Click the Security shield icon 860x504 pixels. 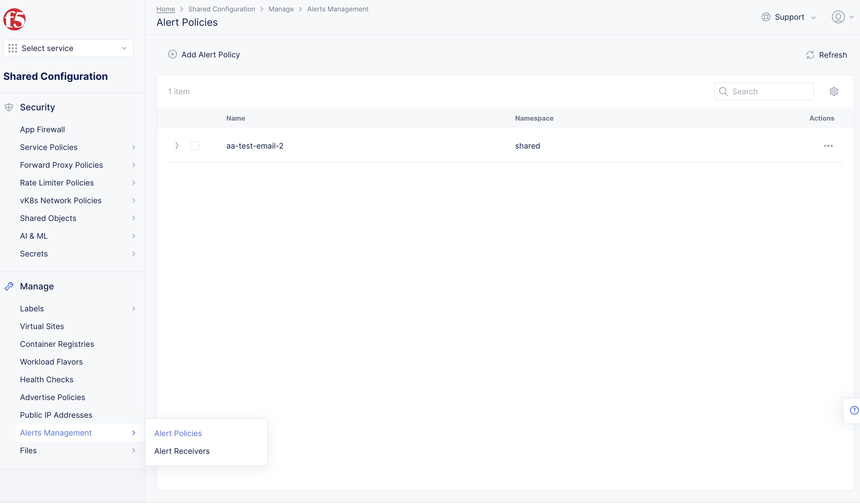click(9, 107)
